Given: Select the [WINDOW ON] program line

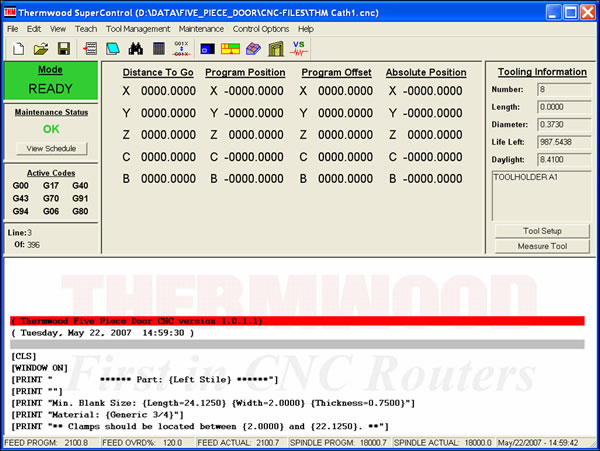Looking at the screenshot, I should (39, 368).
